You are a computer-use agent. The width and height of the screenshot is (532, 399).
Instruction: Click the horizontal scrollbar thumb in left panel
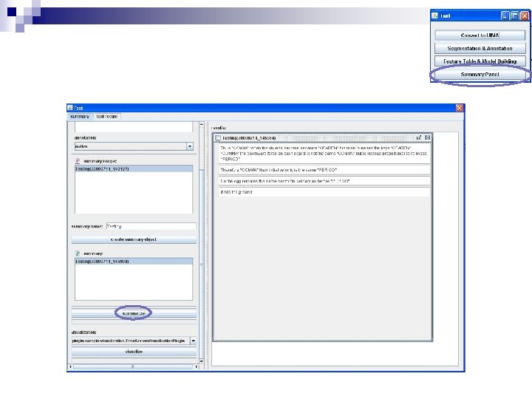pos(133,366)
